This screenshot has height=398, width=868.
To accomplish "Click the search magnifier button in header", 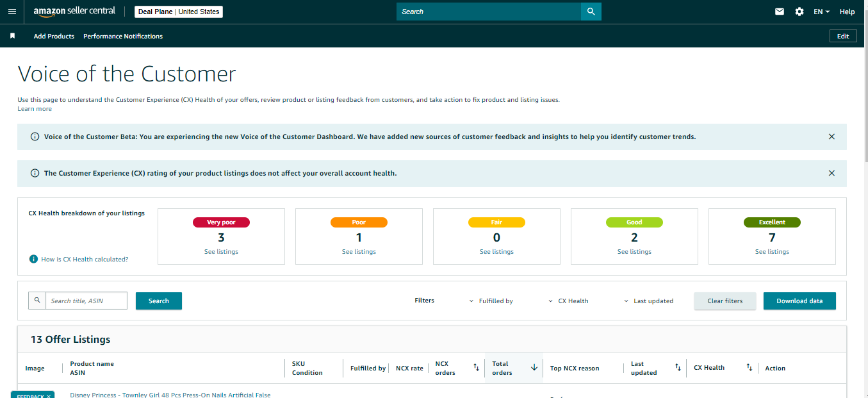I will coord(591,12).
